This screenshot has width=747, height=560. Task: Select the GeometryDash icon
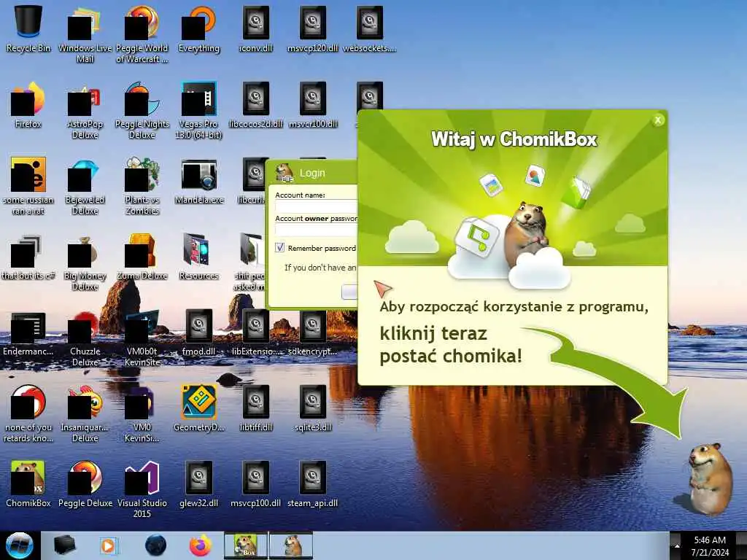coord(198,408)
